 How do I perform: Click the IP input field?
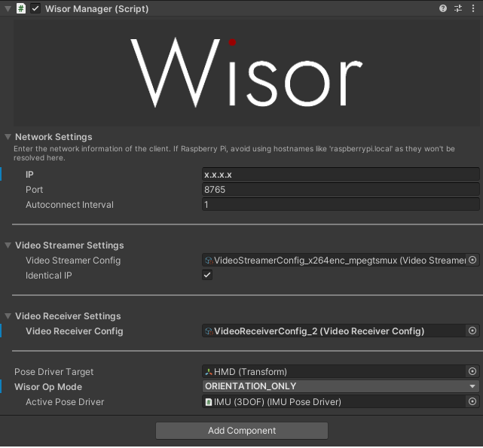tap(341, 175)
